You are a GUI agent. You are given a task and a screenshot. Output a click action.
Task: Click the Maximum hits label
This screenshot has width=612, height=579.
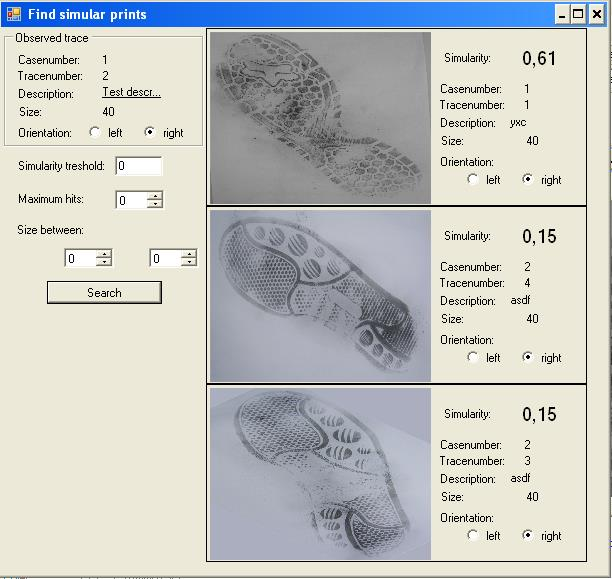51,199
